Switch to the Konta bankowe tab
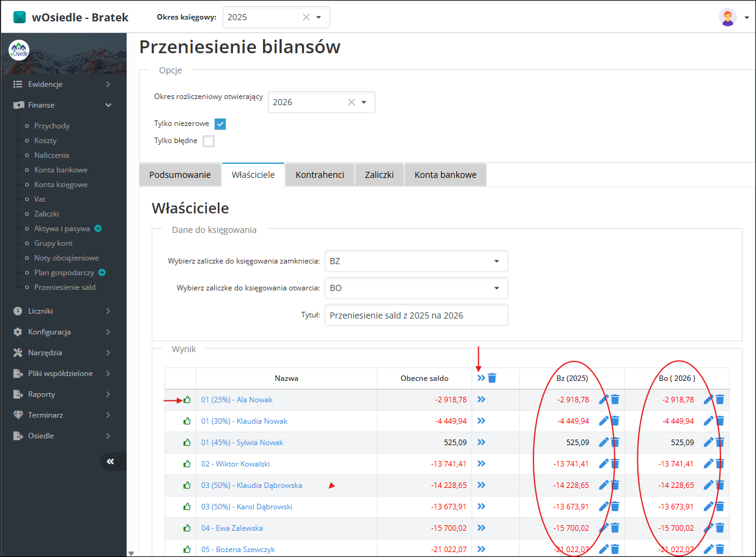Image resolution: width=756 pixels, height=557 pixels. [x=445, y=175]
